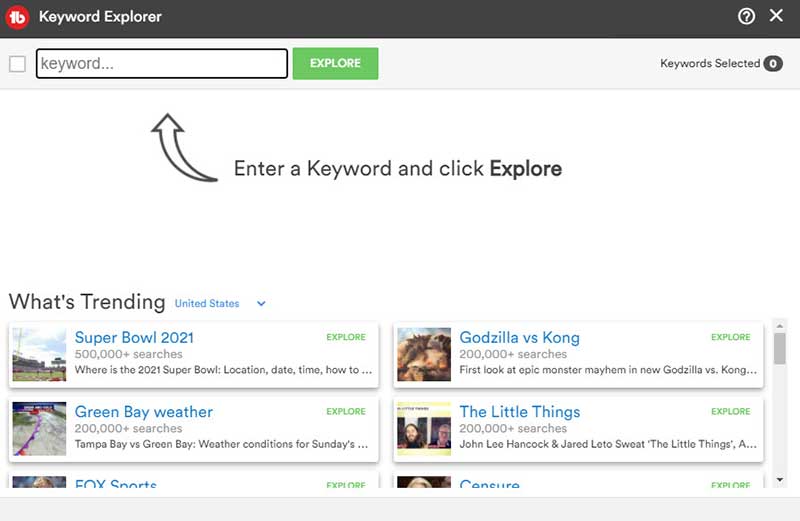Open FOX Sports trending title
The height and width of the screenshot is (521, 800).
pos(116,483)
